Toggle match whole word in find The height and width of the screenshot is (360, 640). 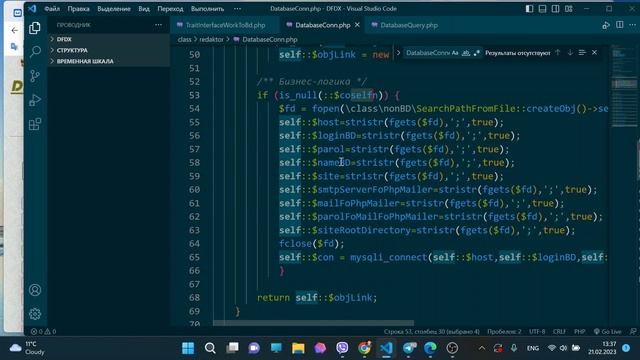pos(466,53)
